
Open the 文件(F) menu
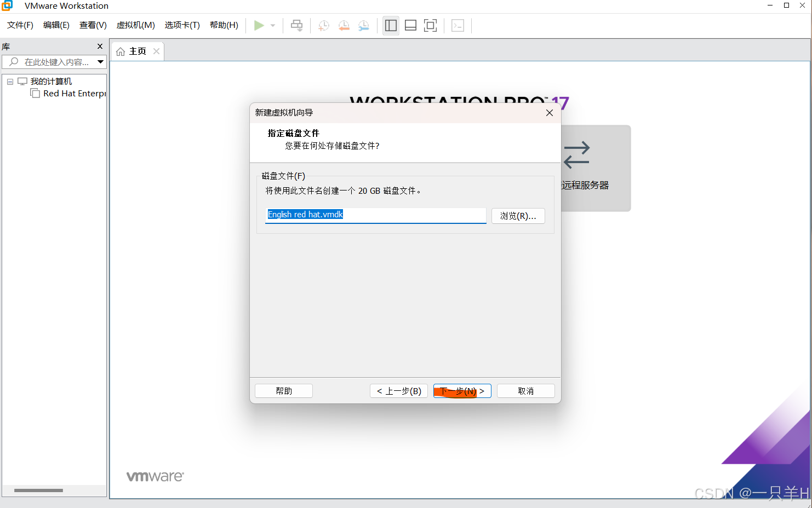pos(20,25)
